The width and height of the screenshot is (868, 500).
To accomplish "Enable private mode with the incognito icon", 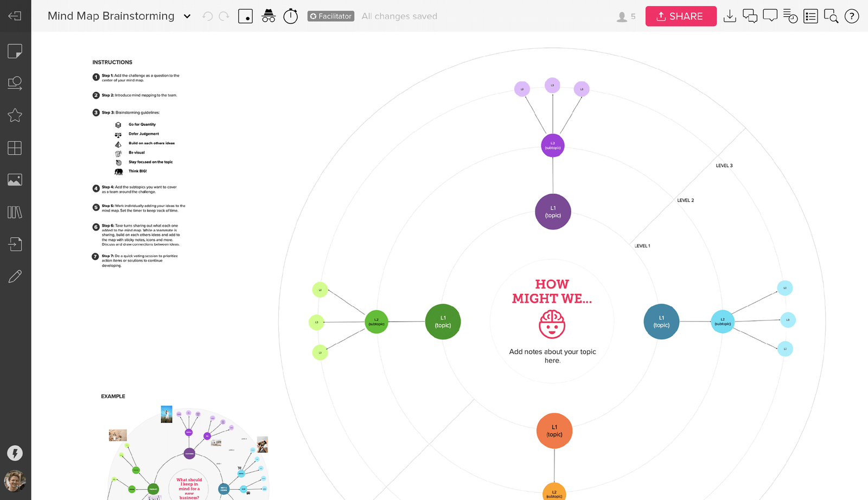I will pyautogui.click(x=269, y=16).
